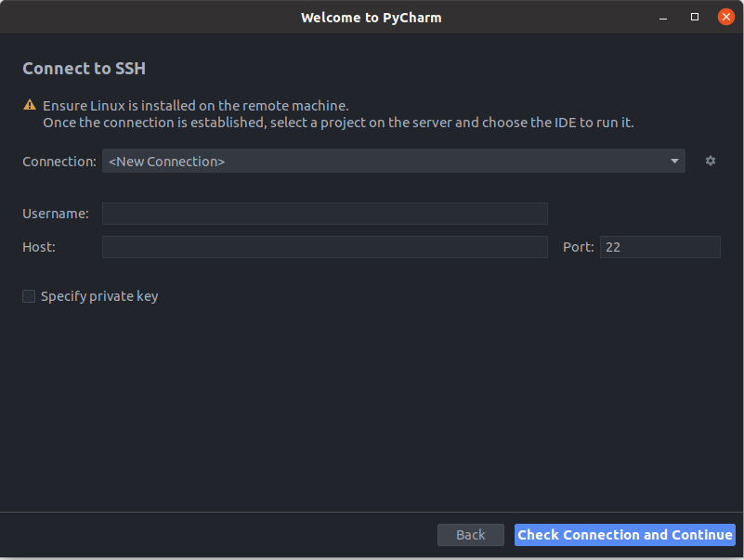Click the Port: label
This screenshot has height=560, width=744.
coord(578,247)
